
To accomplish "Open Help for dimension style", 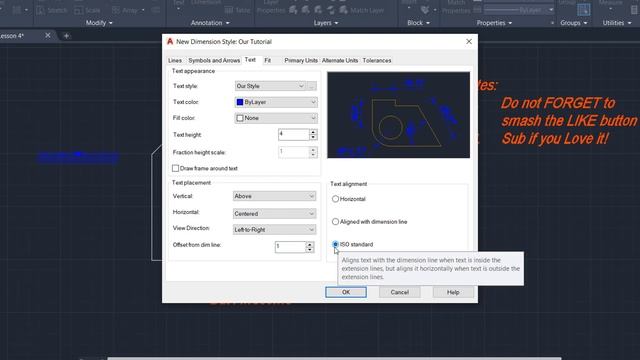I will click(453, 292).
